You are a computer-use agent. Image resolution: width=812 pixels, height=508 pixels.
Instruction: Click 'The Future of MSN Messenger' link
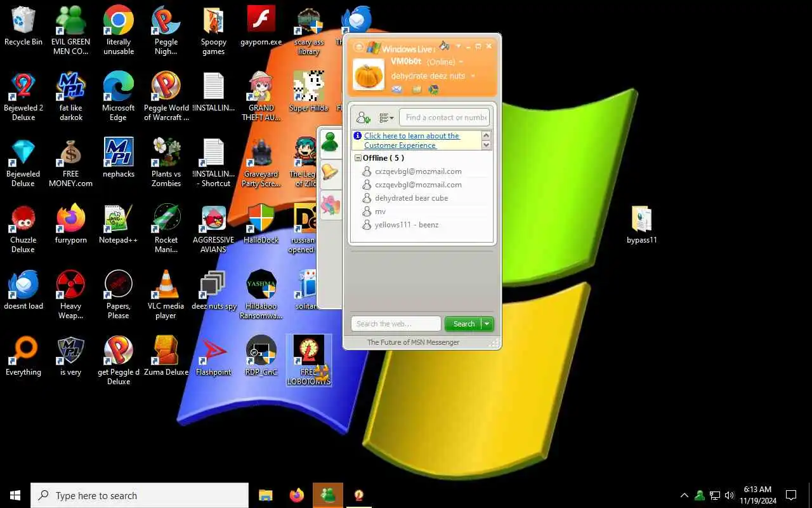pyautogui.click(x=413, y=342)
